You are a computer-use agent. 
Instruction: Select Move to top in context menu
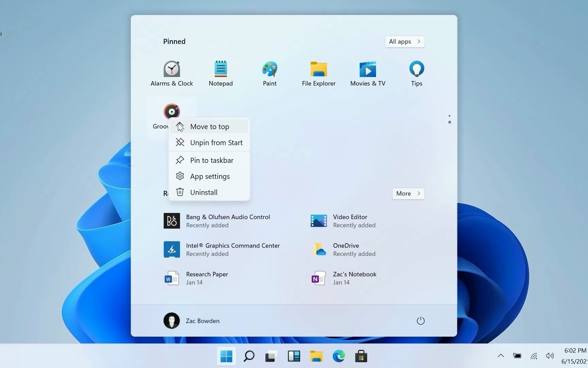[209, 126]
